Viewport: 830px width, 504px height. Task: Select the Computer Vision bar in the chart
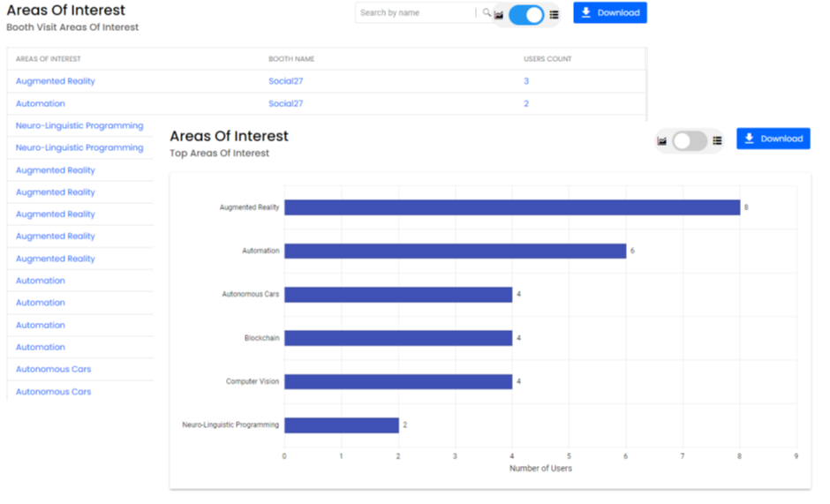tap(397, 381)
